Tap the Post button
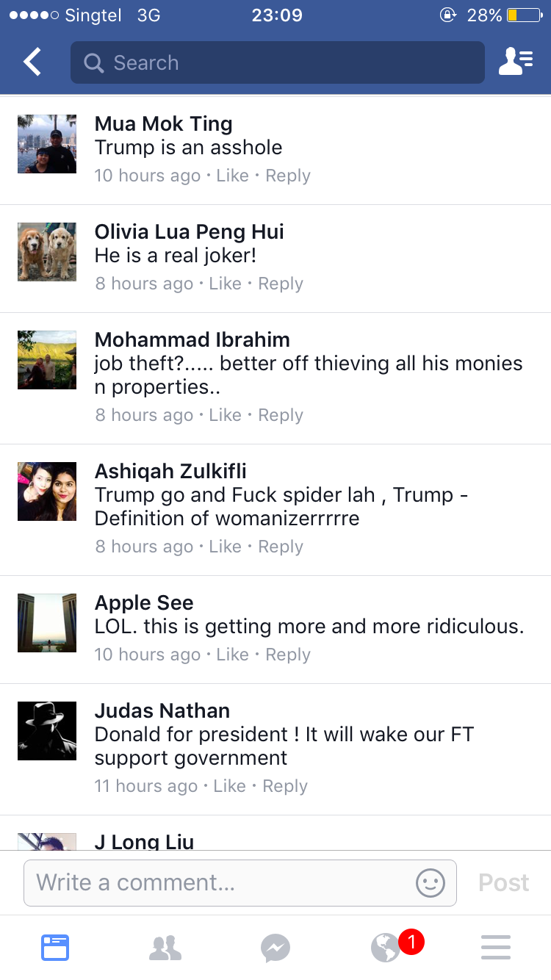The image size is (551, 980). click(x=504, y=883)
